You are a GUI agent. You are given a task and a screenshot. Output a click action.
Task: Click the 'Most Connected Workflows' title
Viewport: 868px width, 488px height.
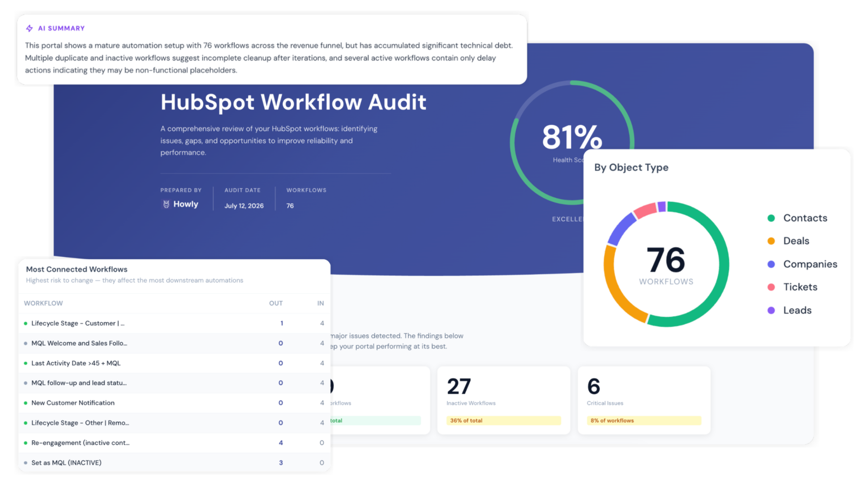pos(77,269)
